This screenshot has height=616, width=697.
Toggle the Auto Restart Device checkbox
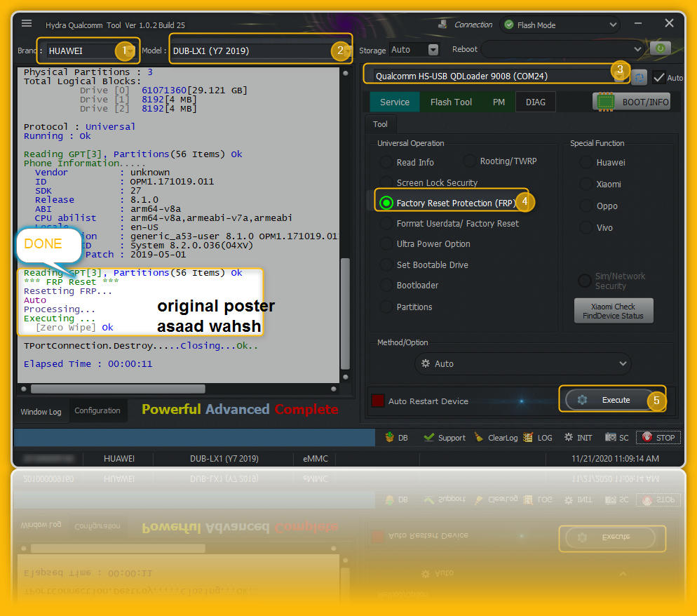pos(378,401)
